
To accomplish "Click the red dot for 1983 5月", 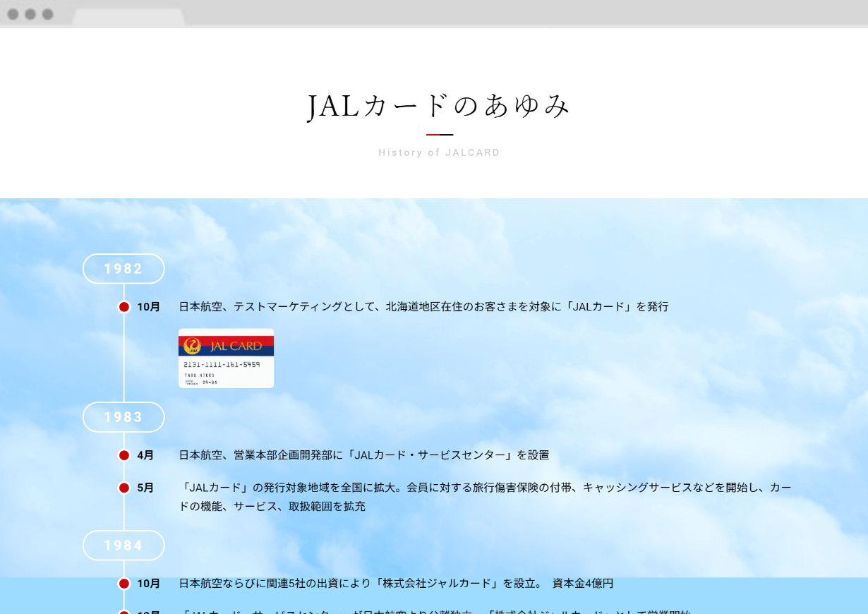I will click(124, 488).
